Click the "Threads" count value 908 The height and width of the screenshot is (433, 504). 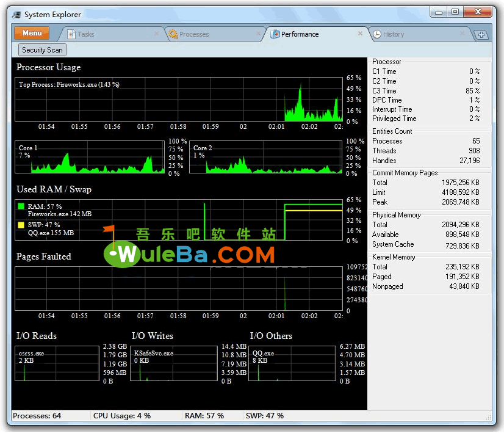[x=474, y=151]
